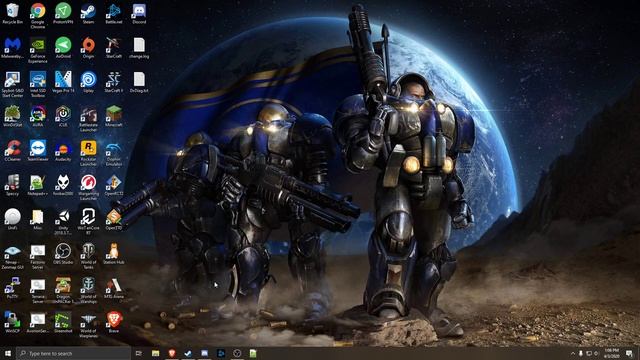Select the WoT enCore RT shortcut
The image size is (640, 360).
tap(88, 222)
